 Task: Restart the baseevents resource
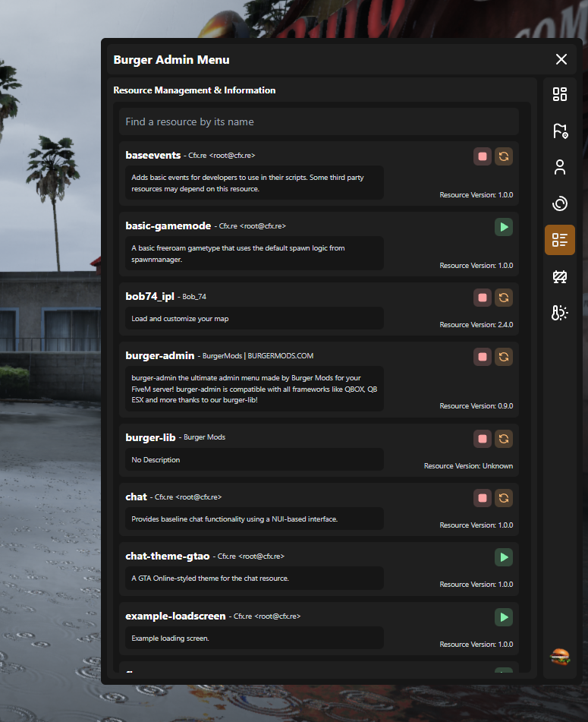tap(504, 156)
